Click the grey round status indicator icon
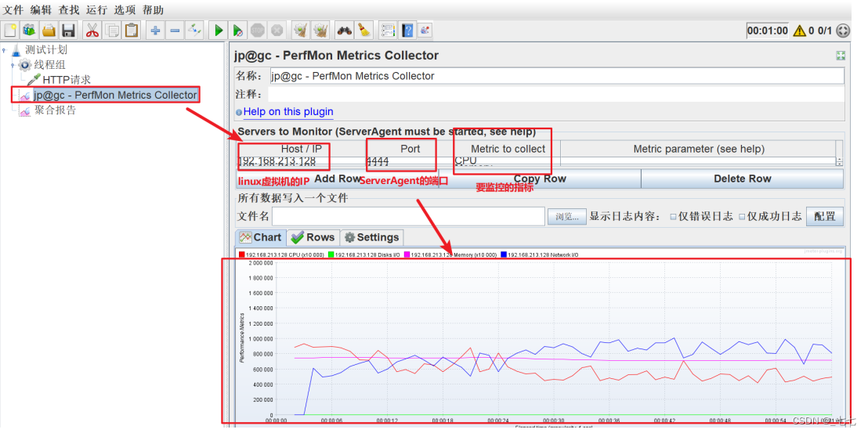 (842, 31)
